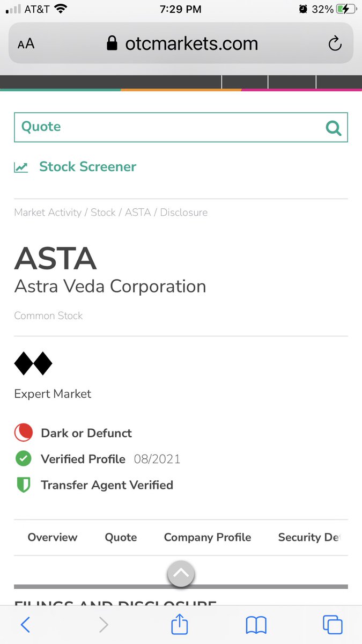This screenshot has width=362, height=644.
Task: Tap the Verified Profile green checkmark
Action: (x=23, y=459)
